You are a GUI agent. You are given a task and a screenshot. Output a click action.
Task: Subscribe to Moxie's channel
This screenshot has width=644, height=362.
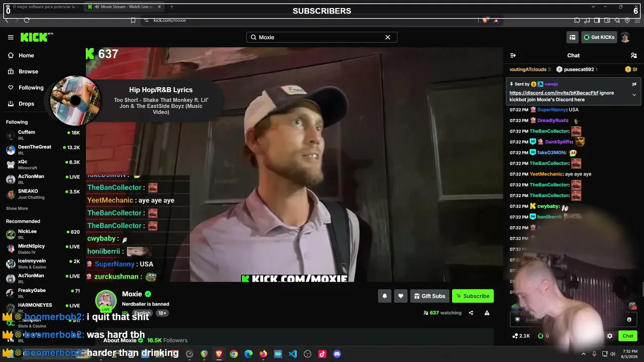[x=473, y=296]
